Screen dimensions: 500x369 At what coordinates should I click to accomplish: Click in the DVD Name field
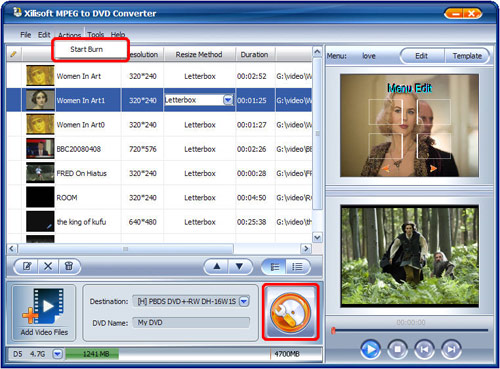(191, 322)
